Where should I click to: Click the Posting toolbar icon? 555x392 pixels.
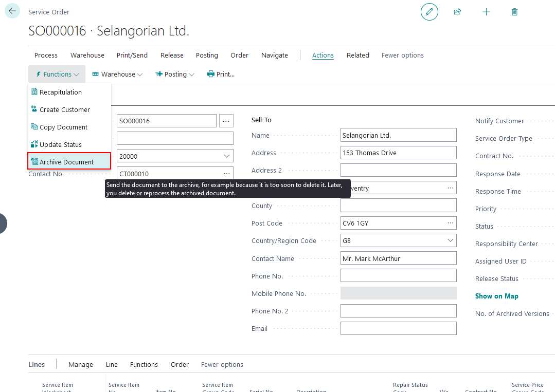click(x=158, y=73)
